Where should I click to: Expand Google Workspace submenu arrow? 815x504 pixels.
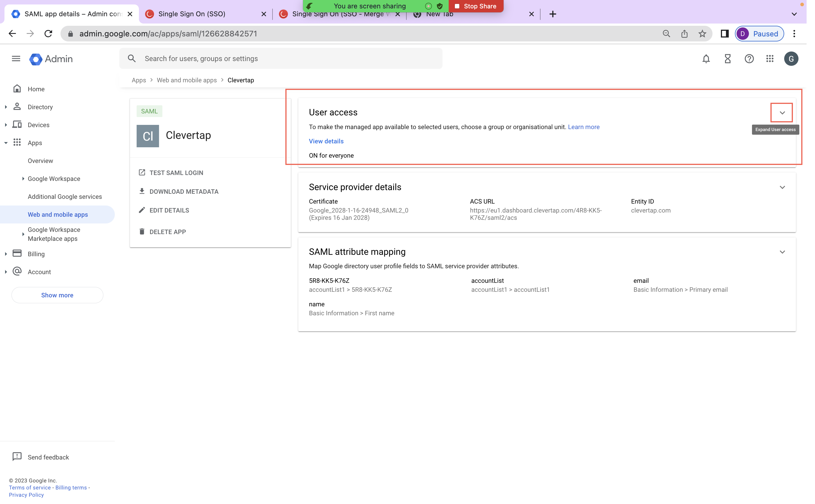coord(23,179)
